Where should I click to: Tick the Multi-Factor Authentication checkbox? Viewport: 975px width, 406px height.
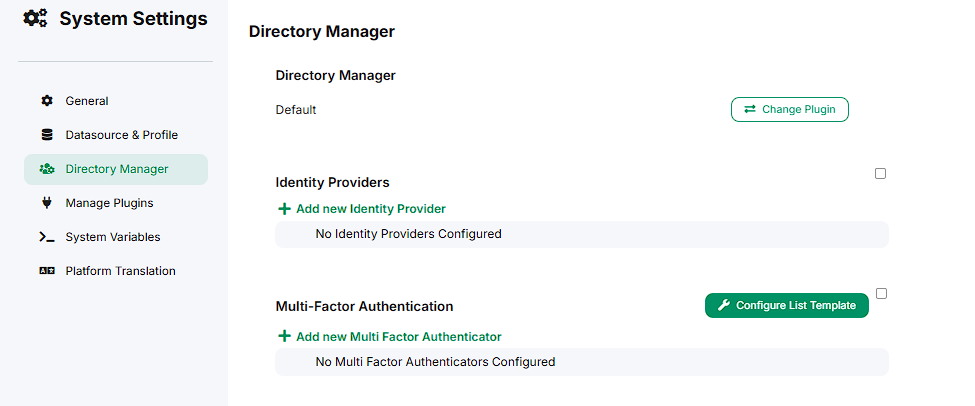(880, 293)
